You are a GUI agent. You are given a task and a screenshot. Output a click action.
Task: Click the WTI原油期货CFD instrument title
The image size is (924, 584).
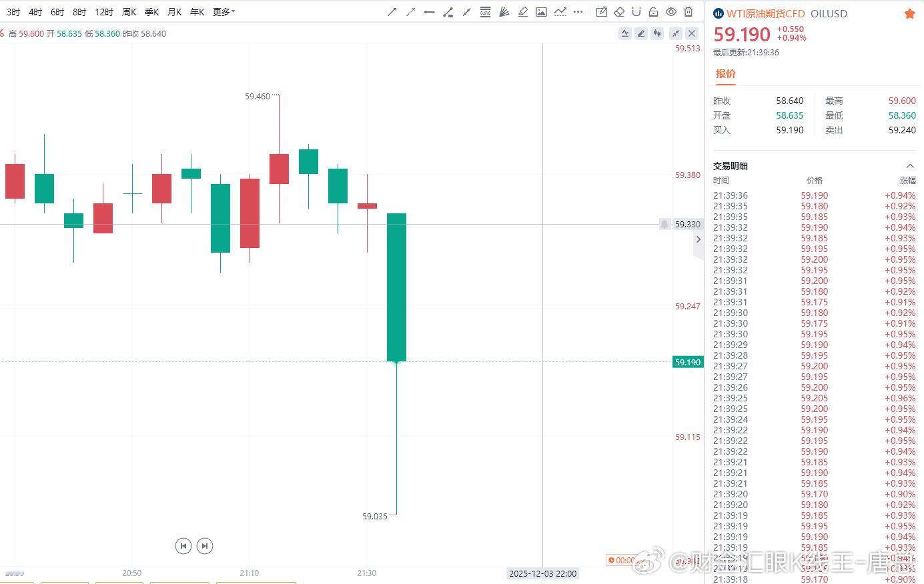coord(766,13)
